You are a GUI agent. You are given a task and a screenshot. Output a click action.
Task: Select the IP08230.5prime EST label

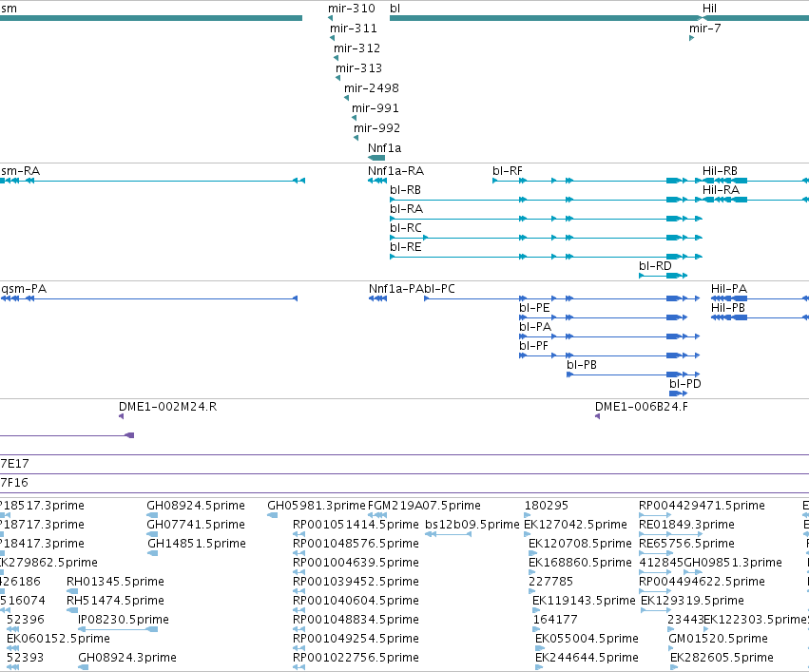124,620
